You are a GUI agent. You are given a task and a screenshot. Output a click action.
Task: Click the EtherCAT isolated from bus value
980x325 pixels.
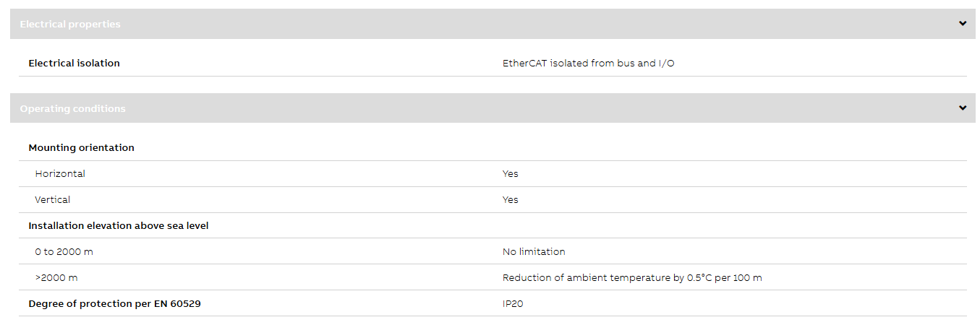click(589, 64)
